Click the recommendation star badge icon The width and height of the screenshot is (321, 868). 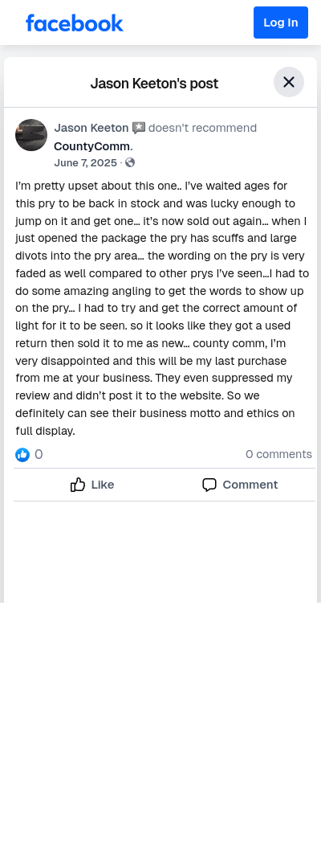coord(139,128)
